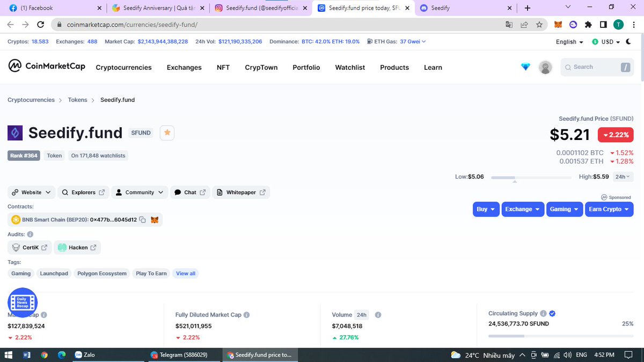Screen dimensions: 644x362
Task: Open the Exchange dropdown button
Action: pos(523,209)
